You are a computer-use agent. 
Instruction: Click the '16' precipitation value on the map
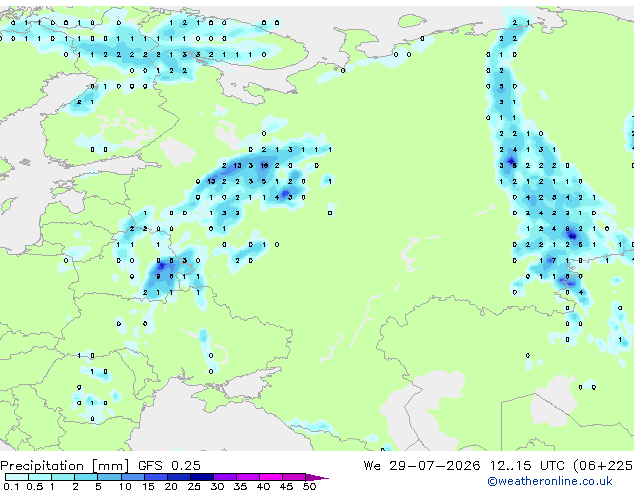(264, 165)
